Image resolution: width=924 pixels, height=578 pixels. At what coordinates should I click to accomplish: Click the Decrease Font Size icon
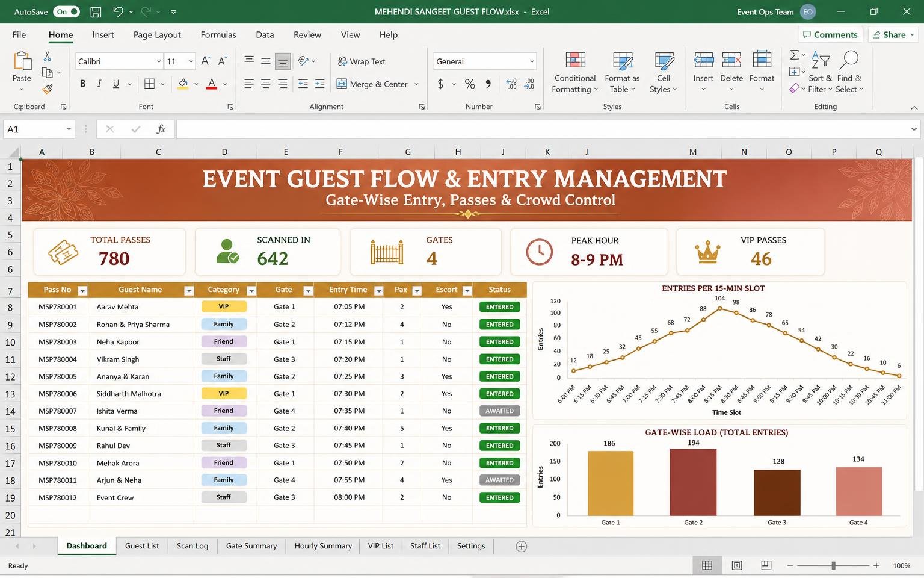(x=223, y=61)
